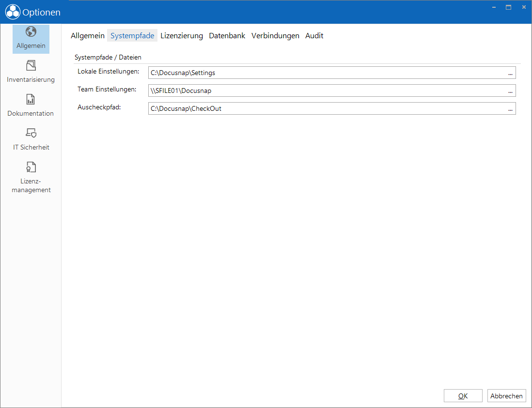Open the Dokumentation report icon
Image resolution: width=532 pixels, height=408 pixels.
(x=31, y=99)
